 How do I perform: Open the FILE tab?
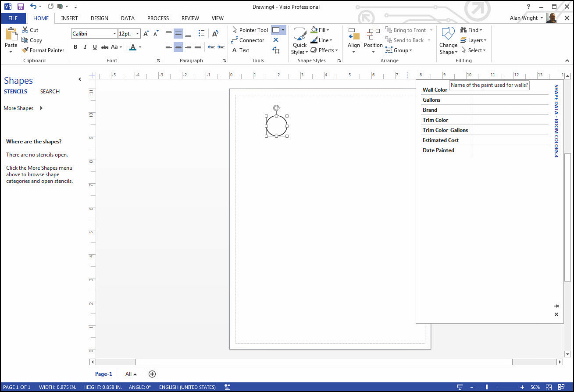coord(13,18)
